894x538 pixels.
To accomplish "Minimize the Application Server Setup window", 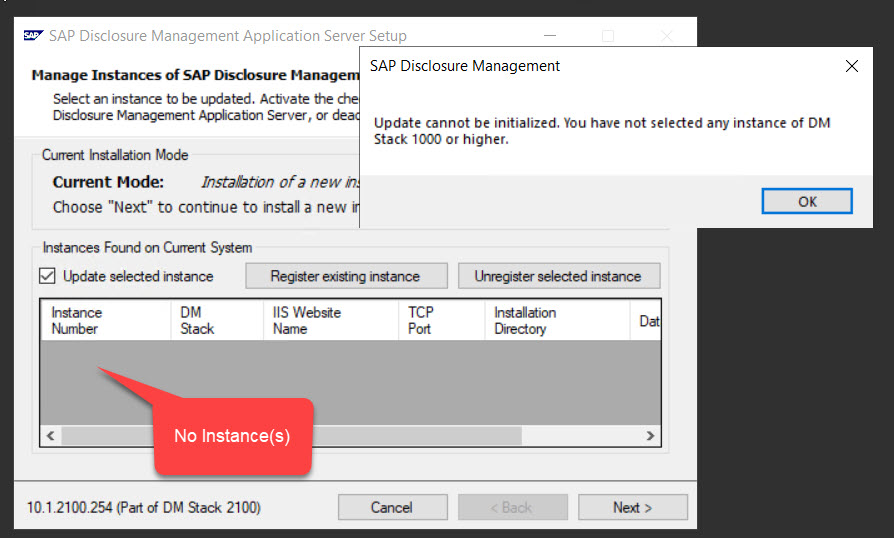I will [550, 36].
